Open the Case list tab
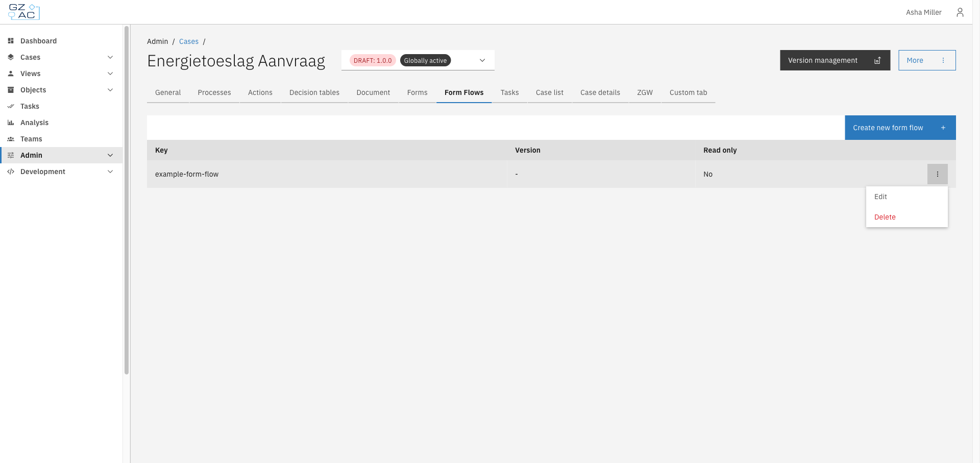This screenshot has height=463, width=980. click(x=550, y=92)
